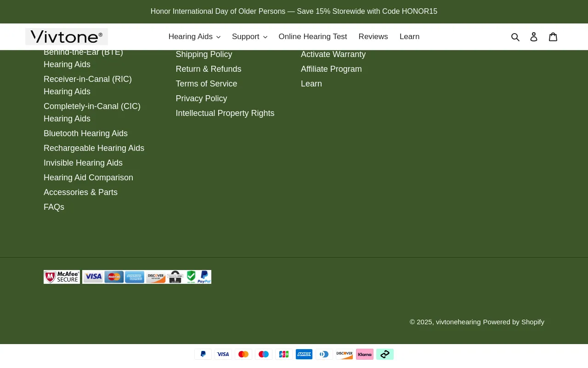Viewport: 588px width, 368px height.
Task: Click the Amex payment icon
Action: pyautogui.click(x=304, y=354)
